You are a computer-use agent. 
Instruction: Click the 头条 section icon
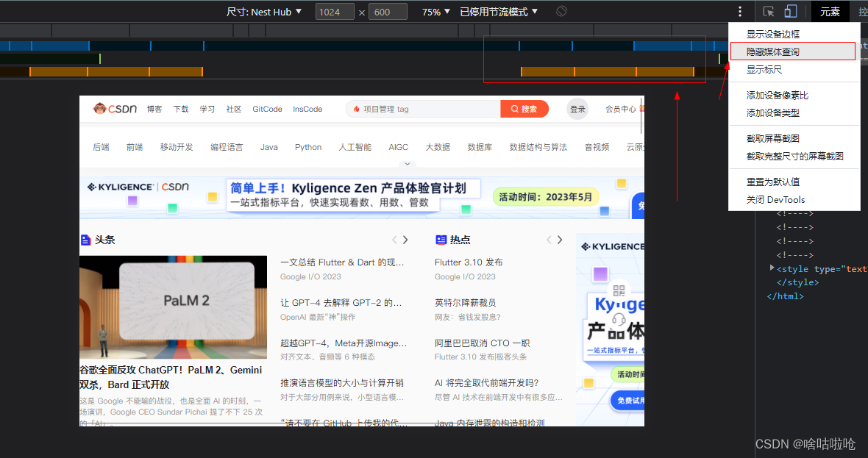point(85,240)
